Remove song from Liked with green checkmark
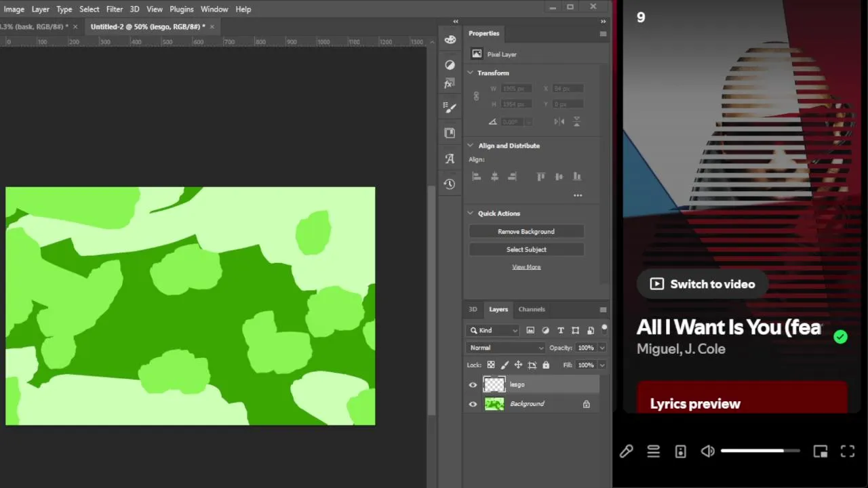The height and width of the screenshot is (488, 868). [x=841, y=337]
